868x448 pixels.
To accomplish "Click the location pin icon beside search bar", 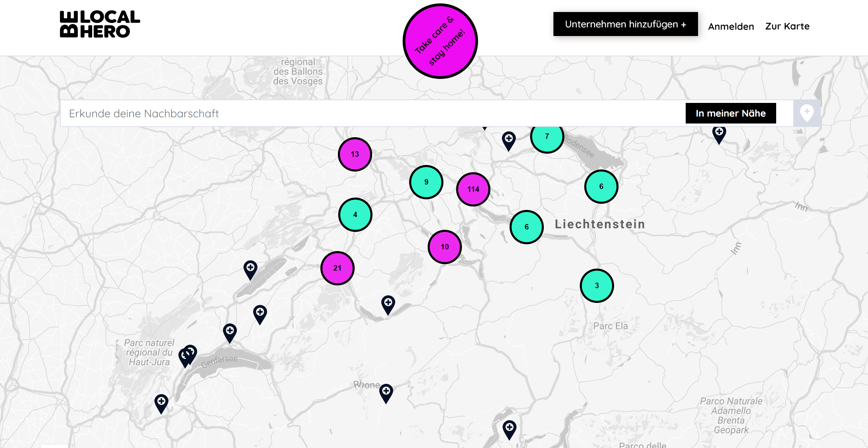I will click(806, 113).
